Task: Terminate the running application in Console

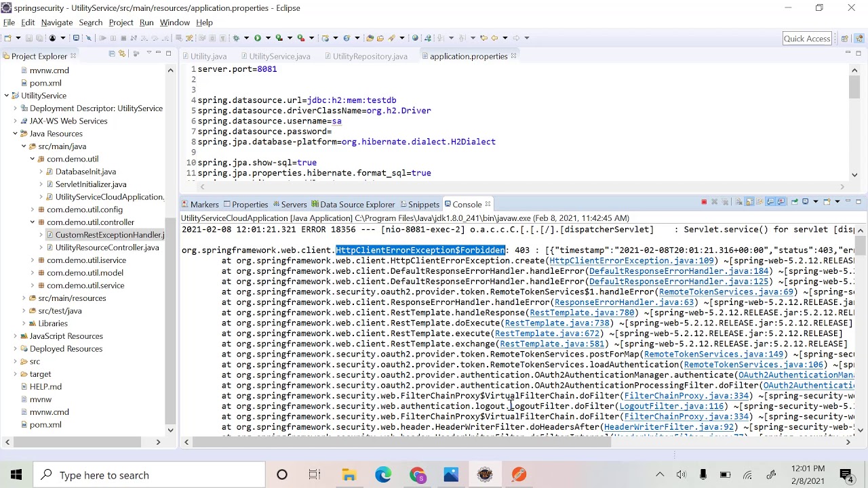Action: click(x=704, y=202)
